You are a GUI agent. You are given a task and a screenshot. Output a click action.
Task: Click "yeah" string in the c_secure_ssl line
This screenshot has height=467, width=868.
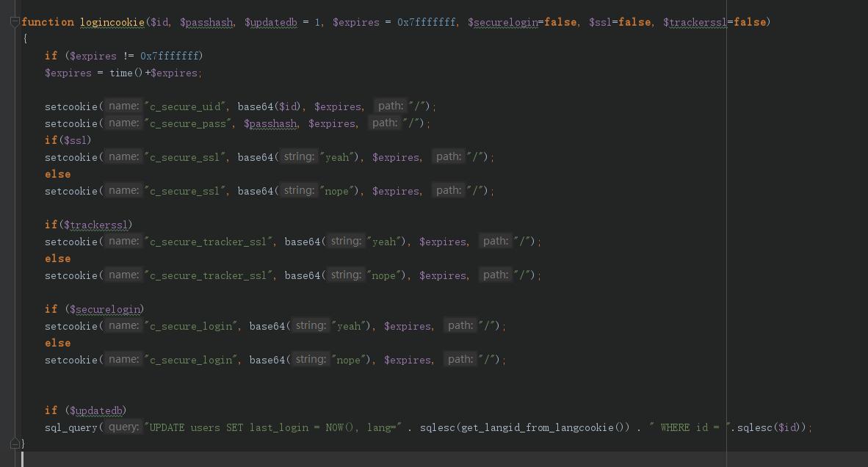tap(337, 157)
